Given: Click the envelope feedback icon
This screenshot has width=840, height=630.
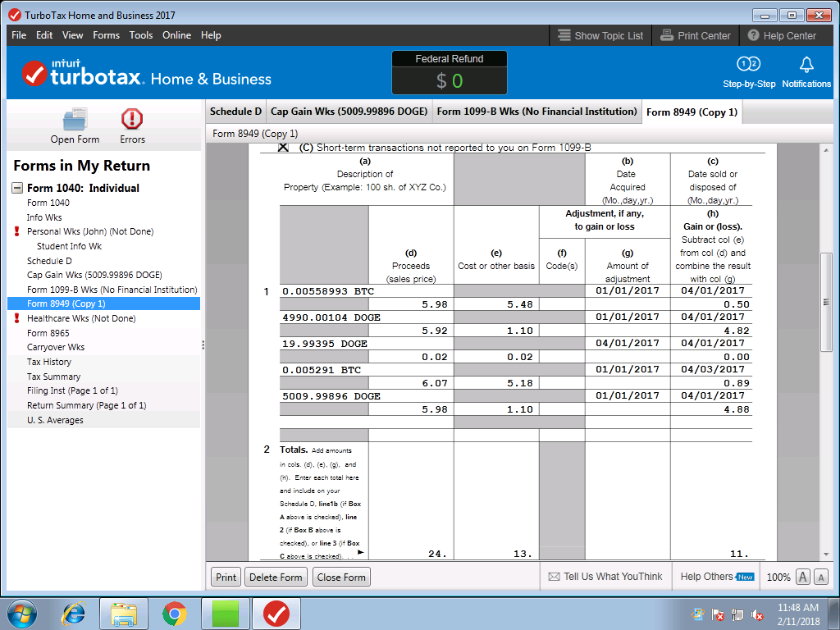Looking at the screenshot, I should pos(554,577).
